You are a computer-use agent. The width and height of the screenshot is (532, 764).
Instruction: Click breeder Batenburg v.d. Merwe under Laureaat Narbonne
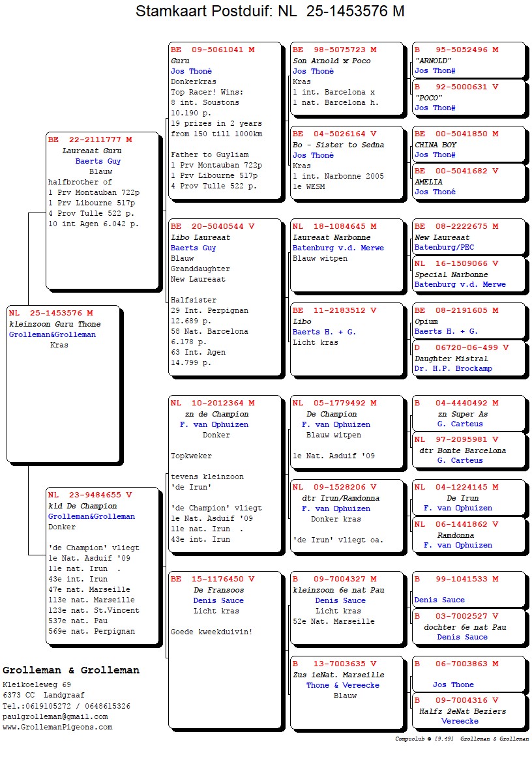tap(338, 248)
